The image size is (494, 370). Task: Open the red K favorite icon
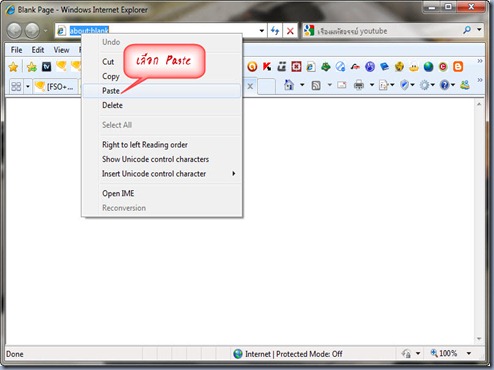tap(267, 67)
